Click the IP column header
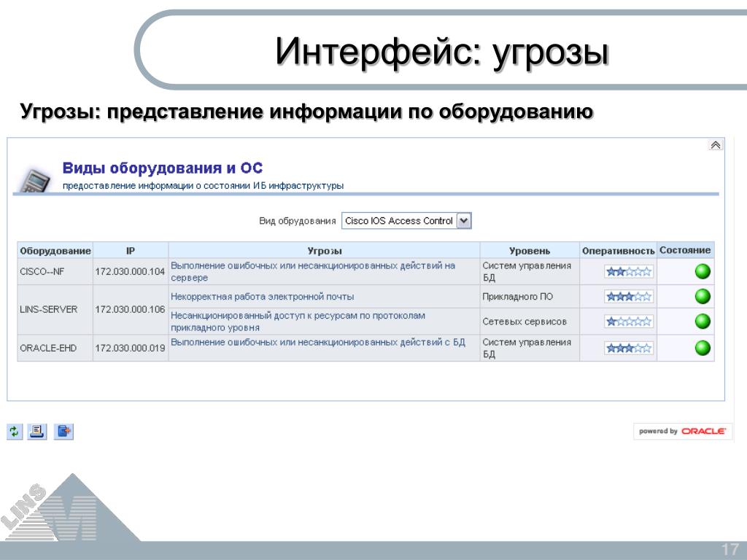Image resolution: width=747 pixels, height=560 pixels. 131,251
